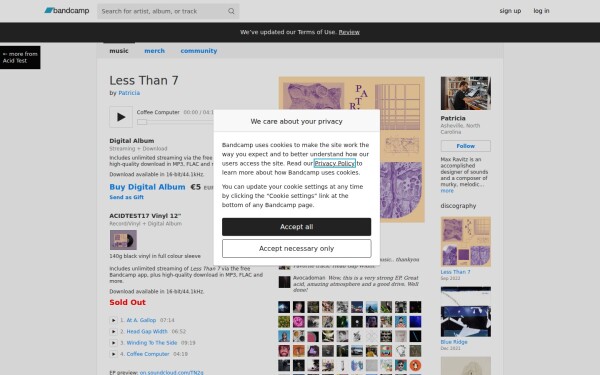Play track 2 Head Gap Width

(113, 331)
